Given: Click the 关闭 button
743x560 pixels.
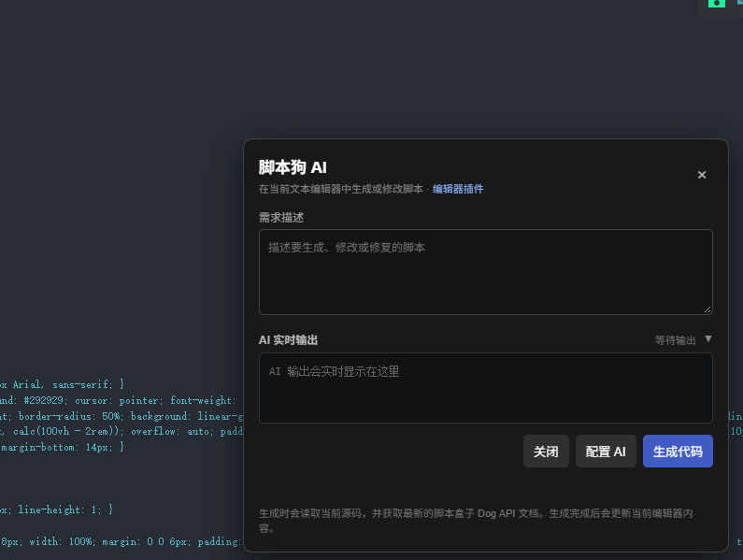Looking at the screenshot, I should (546, 452).
